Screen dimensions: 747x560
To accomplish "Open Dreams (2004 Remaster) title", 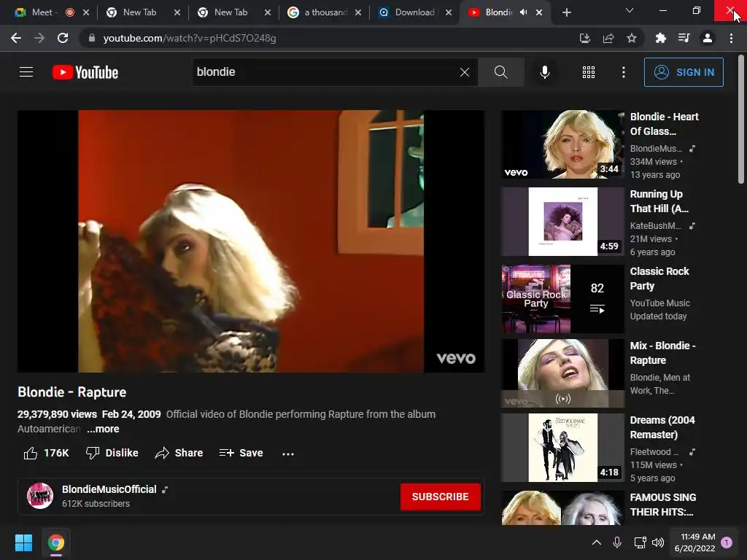I will (662, 427).
